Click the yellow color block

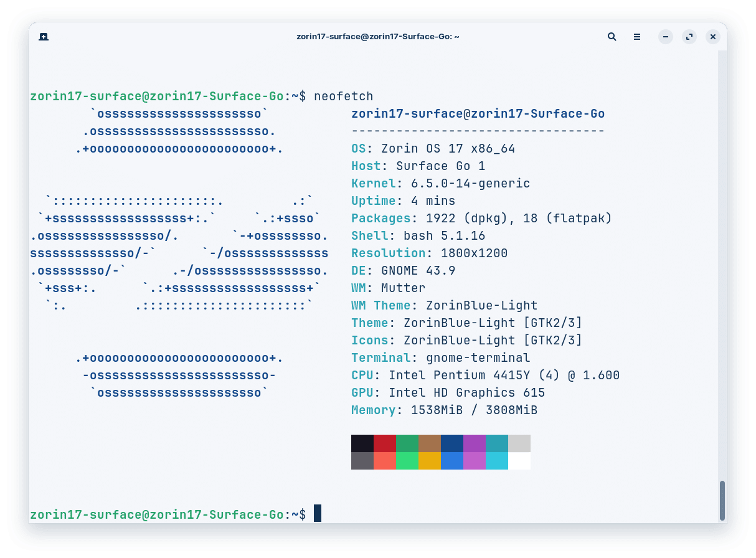430,461
